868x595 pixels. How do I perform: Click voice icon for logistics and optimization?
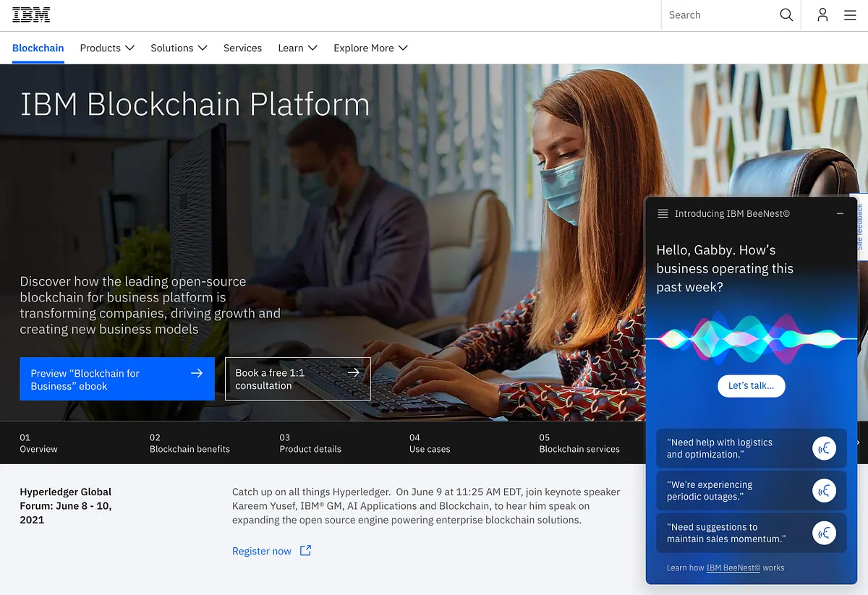click(x=824, y=448)
